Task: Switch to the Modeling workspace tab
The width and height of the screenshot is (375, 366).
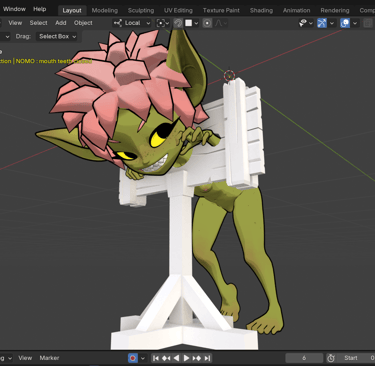Action: pos(105,10)
